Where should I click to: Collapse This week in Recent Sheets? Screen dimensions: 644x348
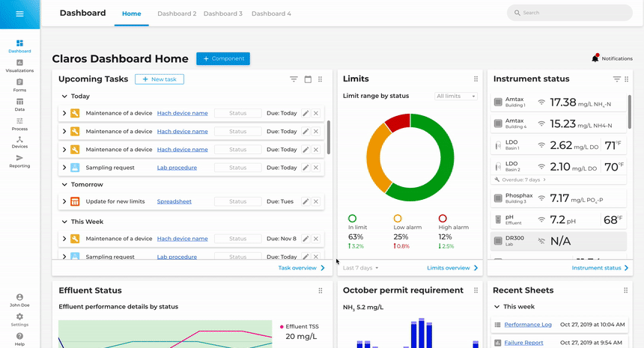[496, 307]
